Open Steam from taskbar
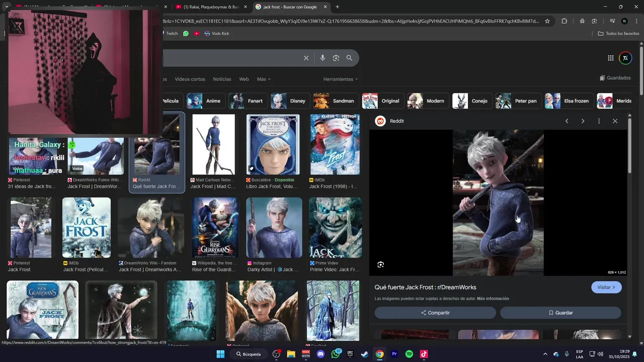The height and width of the screenshot is (362, 644). coord(365,354)
